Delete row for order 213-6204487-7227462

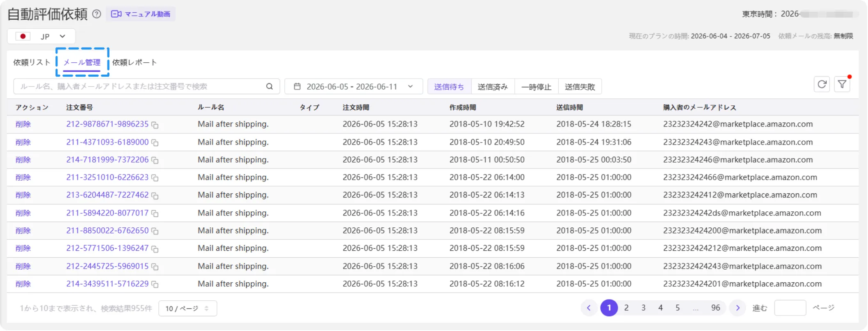[23, 195]
